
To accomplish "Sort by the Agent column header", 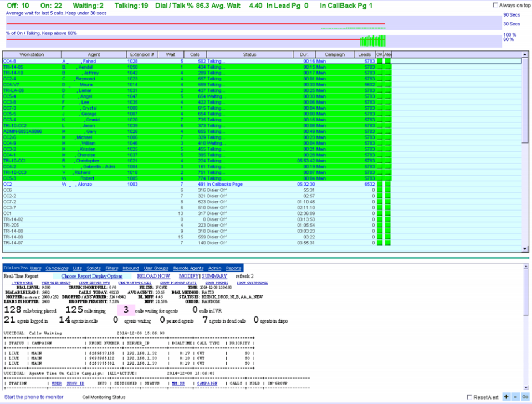I will tap(94, 54).
